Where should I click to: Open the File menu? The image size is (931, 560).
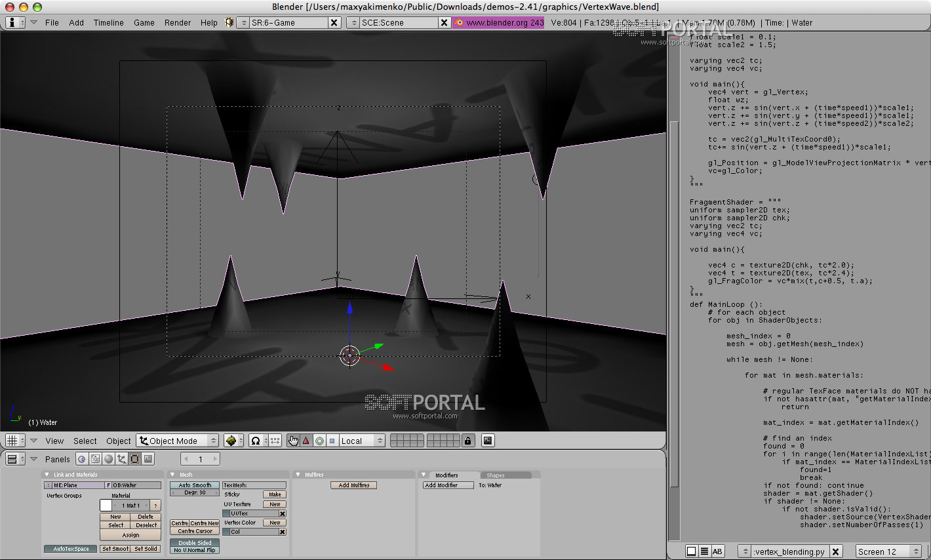(x=52, y=22)
